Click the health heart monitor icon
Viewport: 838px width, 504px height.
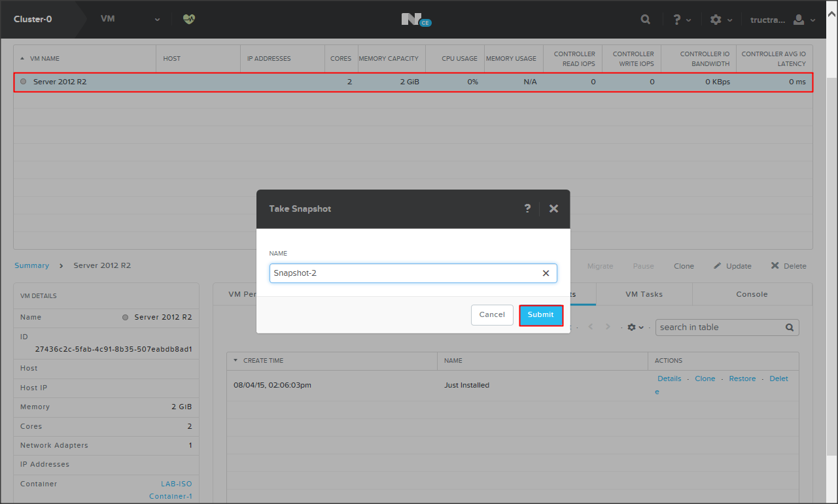coord(189,20)
